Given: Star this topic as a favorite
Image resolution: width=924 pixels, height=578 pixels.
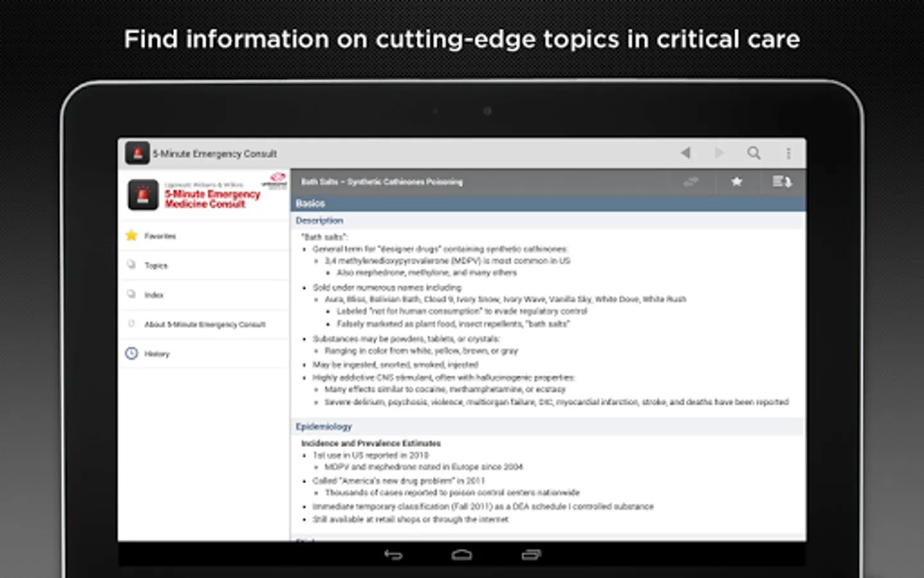Looking at the screenshot, I should click(x=737, y=182).
